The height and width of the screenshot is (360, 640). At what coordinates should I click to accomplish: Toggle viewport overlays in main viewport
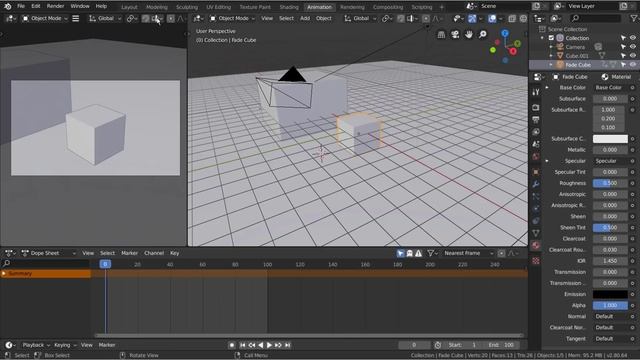coord(492,19)
